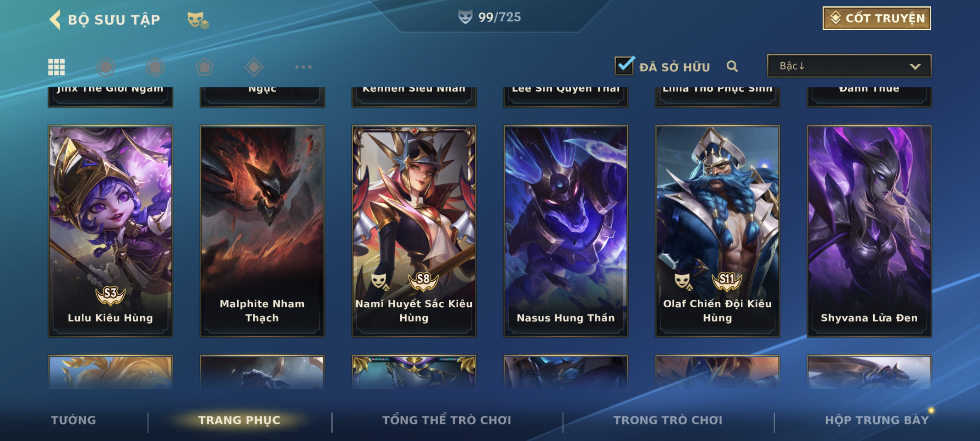Select the all-skins grid filter icon
980x441 pixels.
56,67
